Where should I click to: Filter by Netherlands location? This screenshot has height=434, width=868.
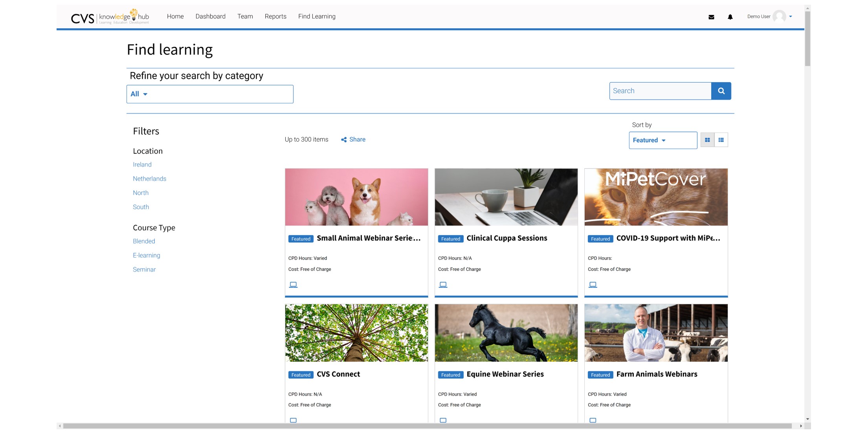click(x=149, y=179)
